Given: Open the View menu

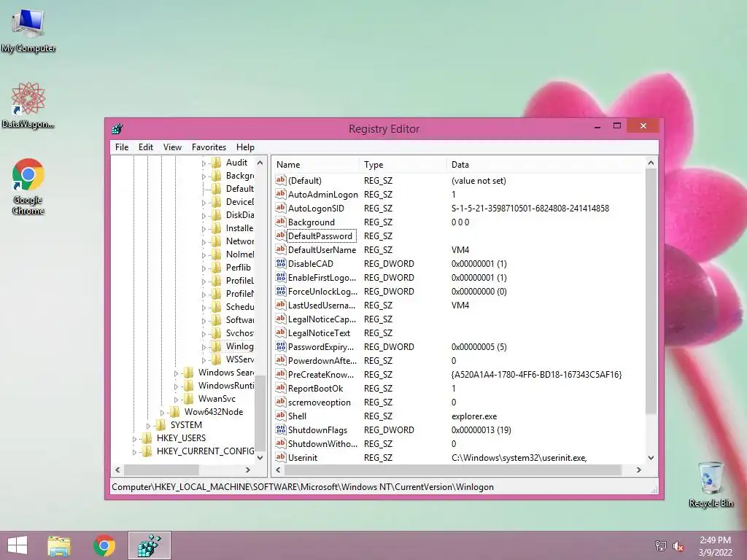Looking at the screenshot, I should (172, 147).
